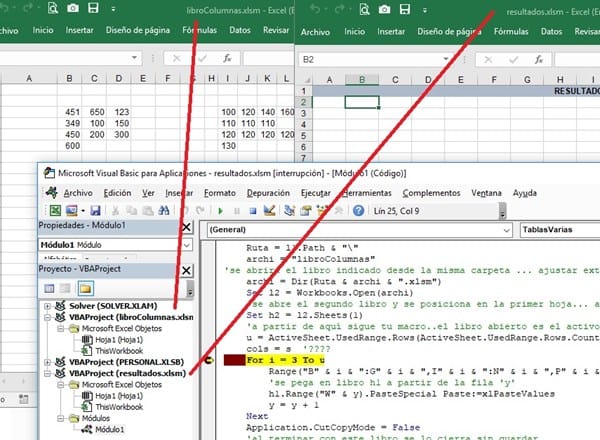
Task: Open the VBA Complementos menu
Action: point(431,193)
